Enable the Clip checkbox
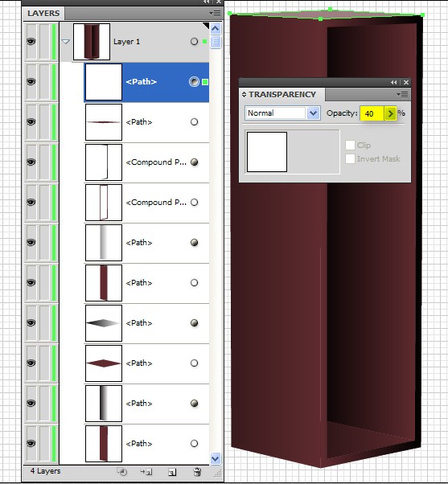 [x=350, y=145]
